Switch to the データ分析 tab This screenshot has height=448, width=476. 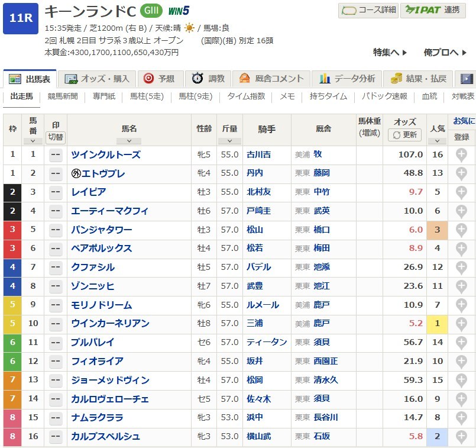347,79
